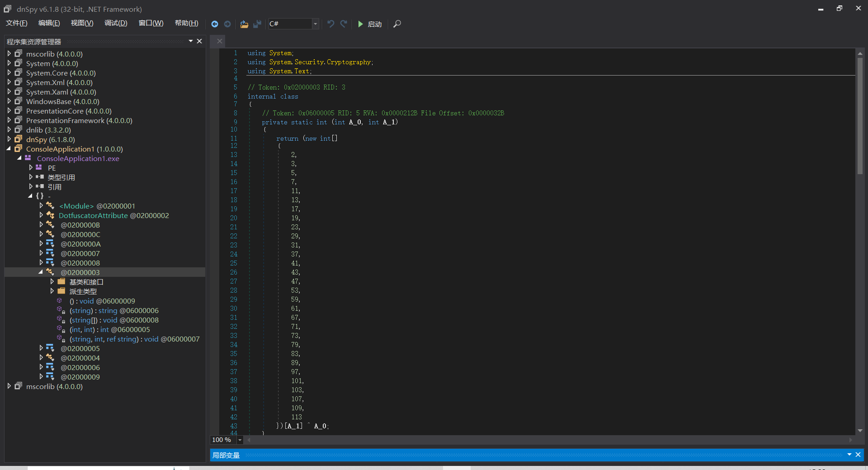Viewport: 868px width, 470px height.
Task: Click the horizontal scrollbar in code editor
Action: [x=549, y=440]
